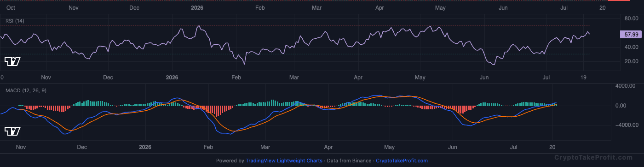Click the 20 date label on MACD axis

pos(553,147)
